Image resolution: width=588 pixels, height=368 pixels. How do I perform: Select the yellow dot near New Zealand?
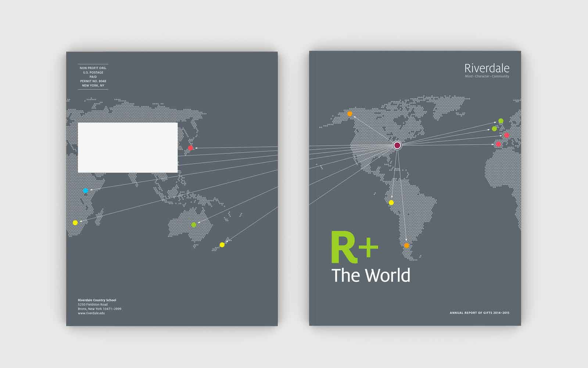(222, 245)
